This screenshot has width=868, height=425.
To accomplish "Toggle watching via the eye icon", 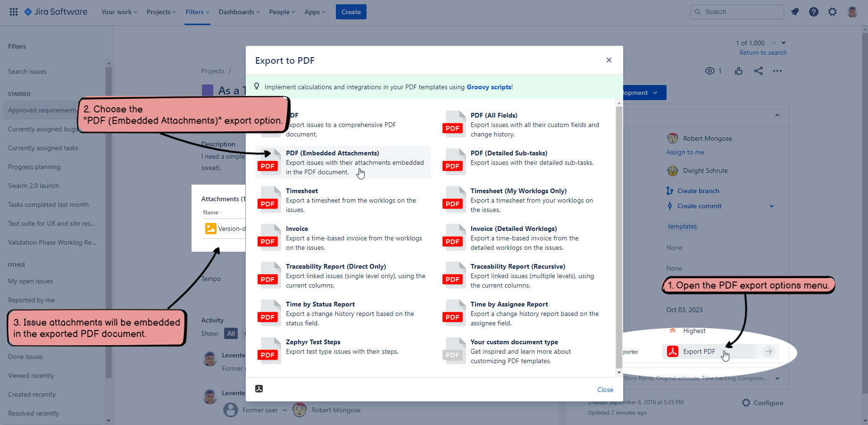I will (710, 71).
